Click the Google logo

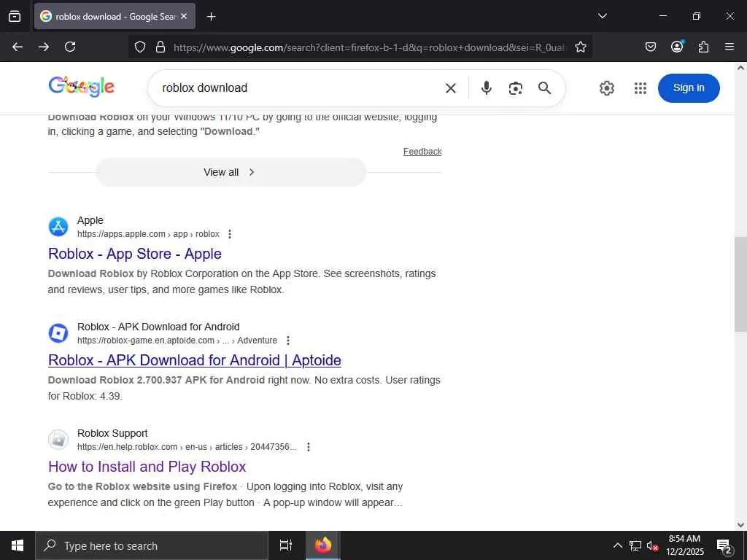tap(82, 87)
